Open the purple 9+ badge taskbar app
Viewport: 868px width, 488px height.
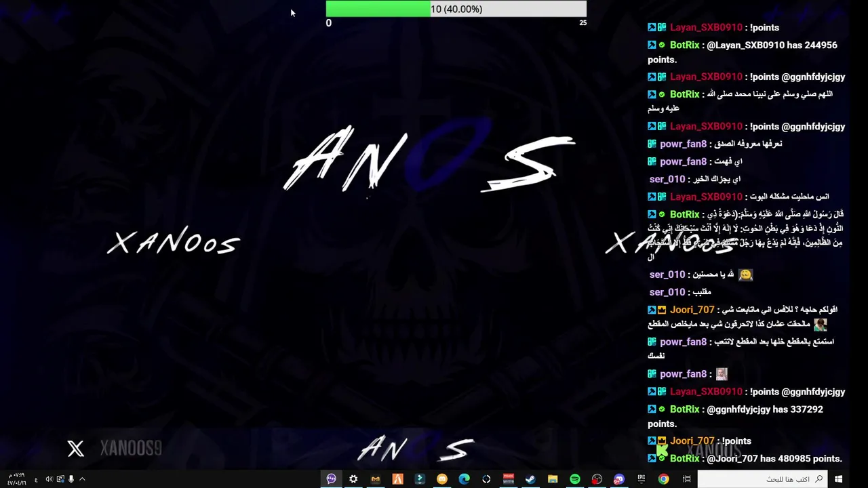point(619,479)
